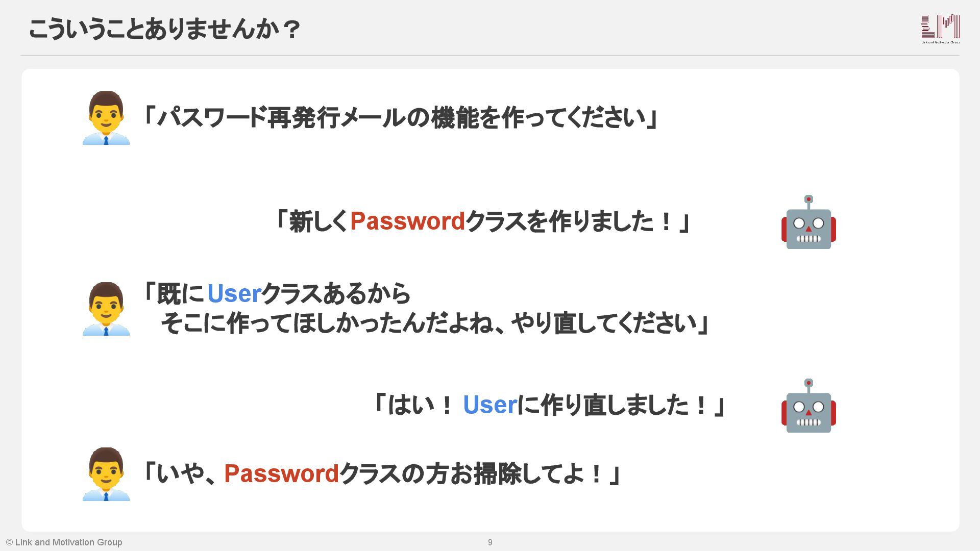This screenshot has width=980, height=551.
Task: Click the text クラスあるから
Action: 336,294
